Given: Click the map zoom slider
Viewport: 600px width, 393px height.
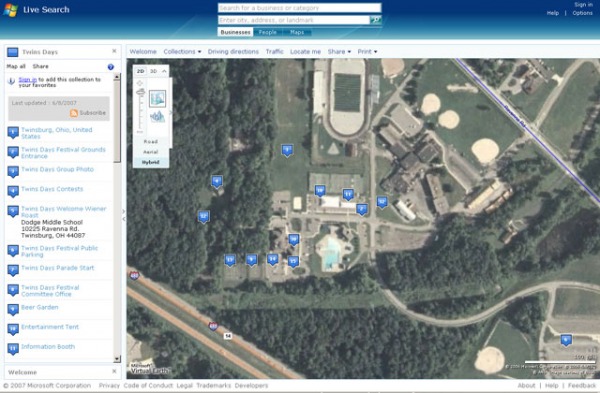Looking at the screenshot, I should coord(140,110).
